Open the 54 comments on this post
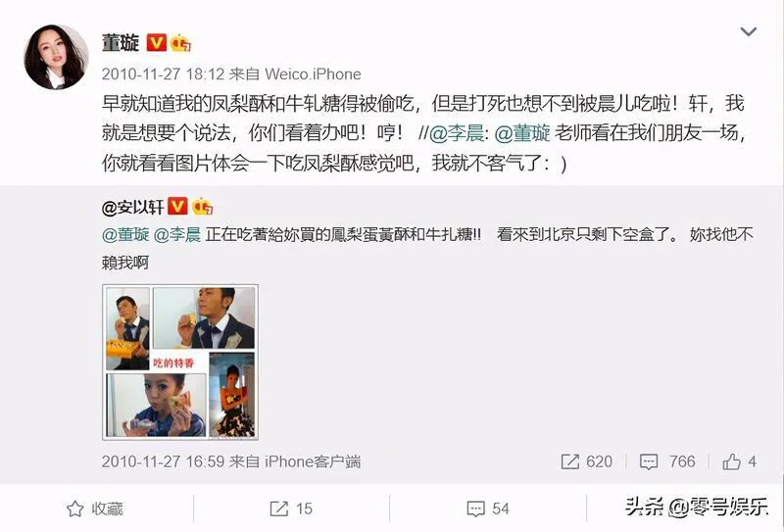Viewport: 784px width, 532px height. [x=487, y=509]
